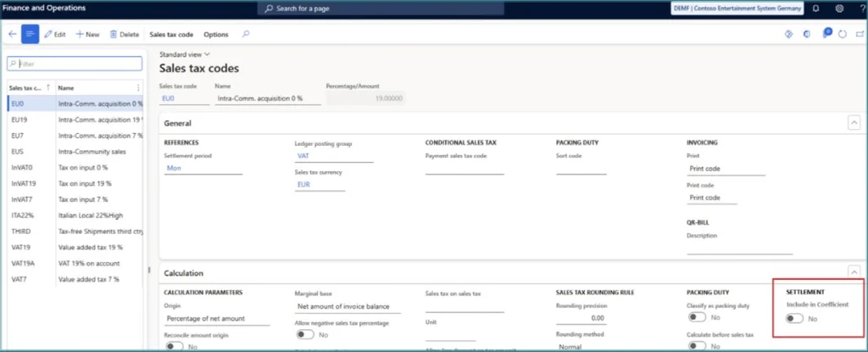Select the VAT19 row
This screenshot has width=868, height=352.
[x=75, y=247]
